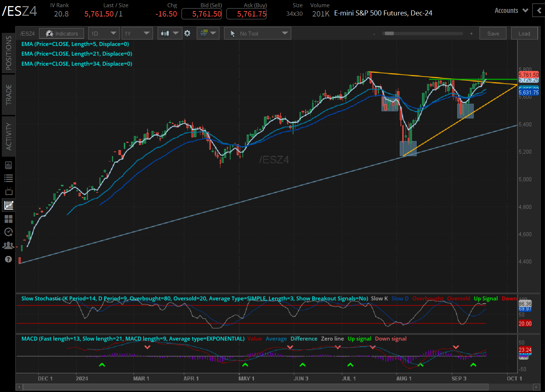This screenshot has height=392, width=545.
Task: Click the Indicators button
Action: (61, 33)
